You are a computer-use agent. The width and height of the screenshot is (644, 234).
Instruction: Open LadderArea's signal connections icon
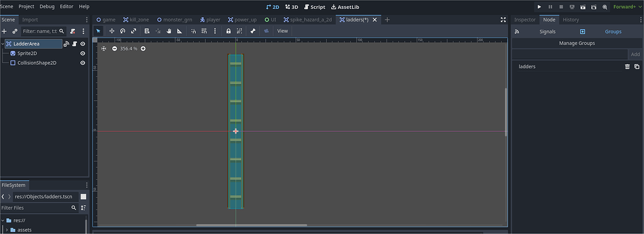pyautogui.click(x=66, y=44)
